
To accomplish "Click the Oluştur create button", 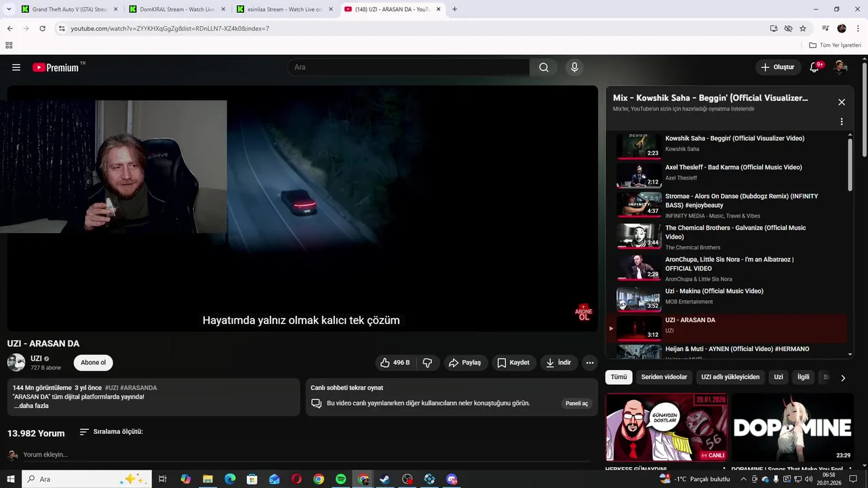I will [x=777, y=67].
